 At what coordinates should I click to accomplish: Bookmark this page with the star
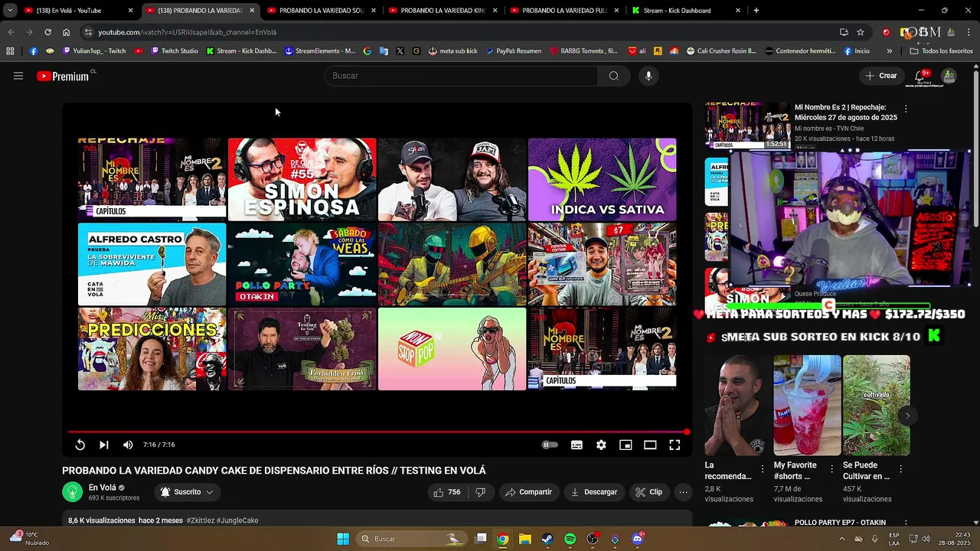click(861, 32)
